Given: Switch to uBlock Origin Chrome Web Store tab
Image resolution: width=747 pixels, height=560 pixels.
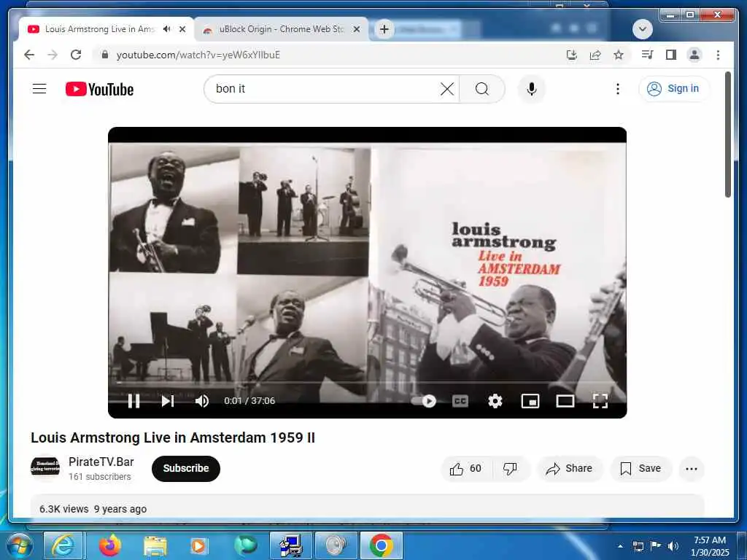Looking at the screenshot, I should point(281,29).
